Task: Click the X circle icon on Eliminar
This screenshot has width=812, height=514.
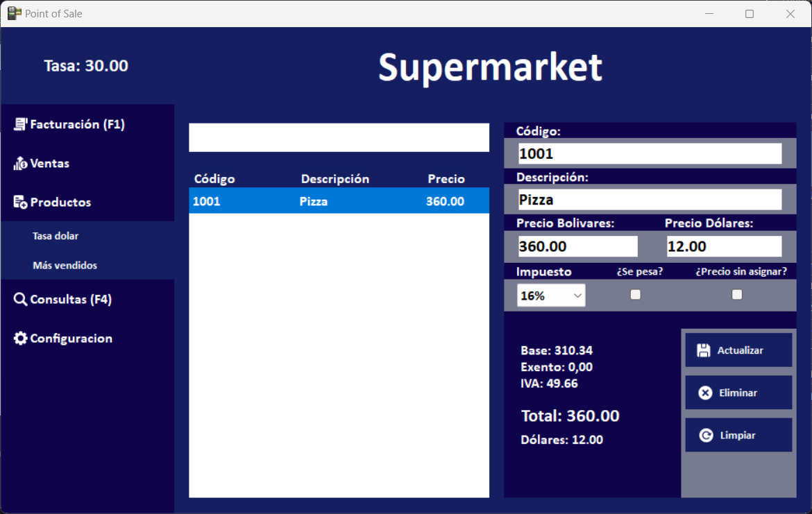Action: [x=705, y=393]
